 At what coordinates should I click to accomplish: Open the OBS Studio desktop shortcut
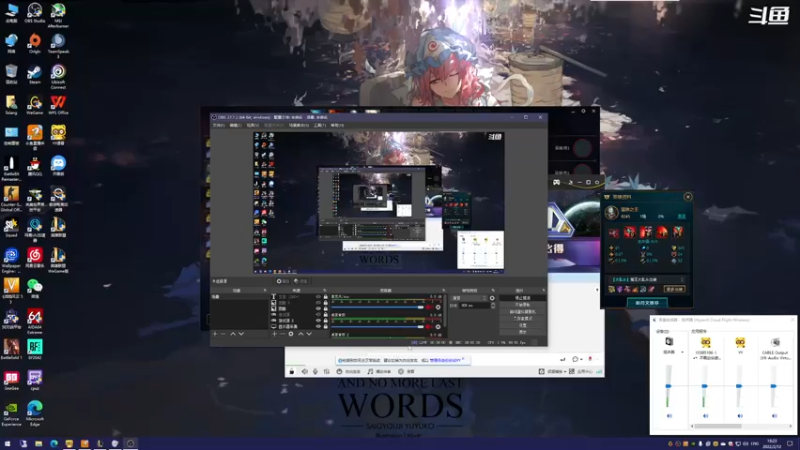point(34,12)
